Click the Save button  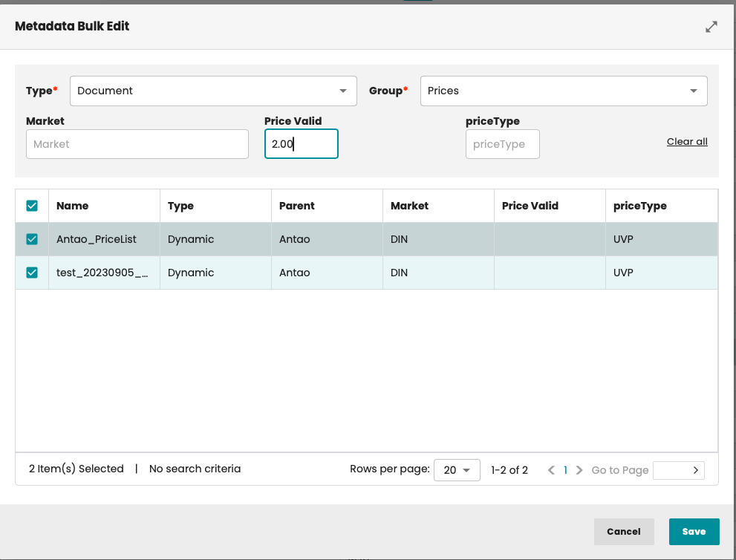694,532
